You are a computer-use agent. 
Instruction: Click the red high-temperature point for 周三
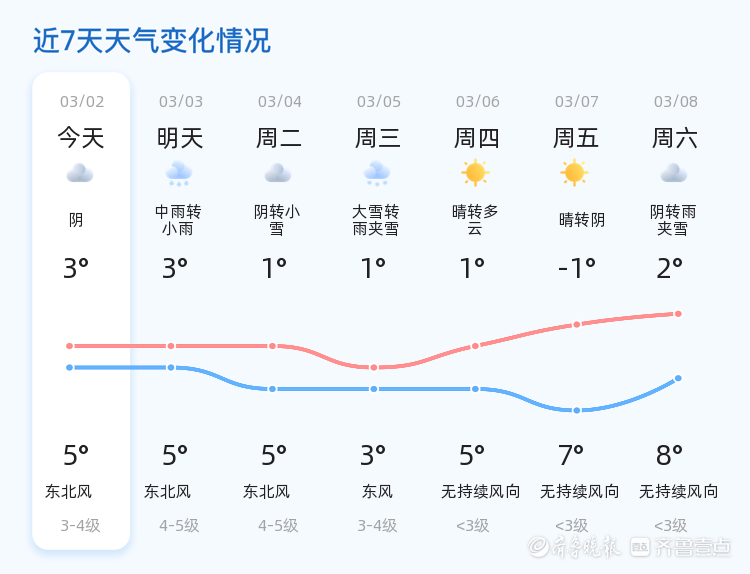[374, 367]
